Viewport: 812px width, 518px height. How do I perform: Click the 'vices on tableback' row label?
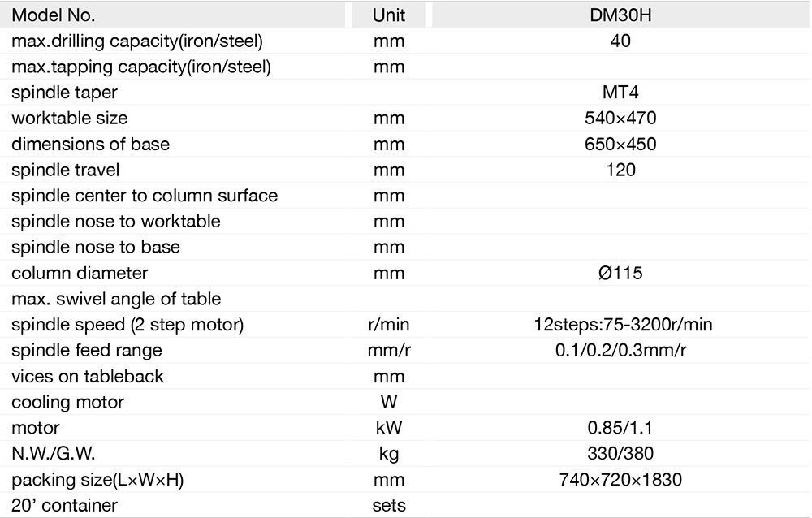(88, 377)
